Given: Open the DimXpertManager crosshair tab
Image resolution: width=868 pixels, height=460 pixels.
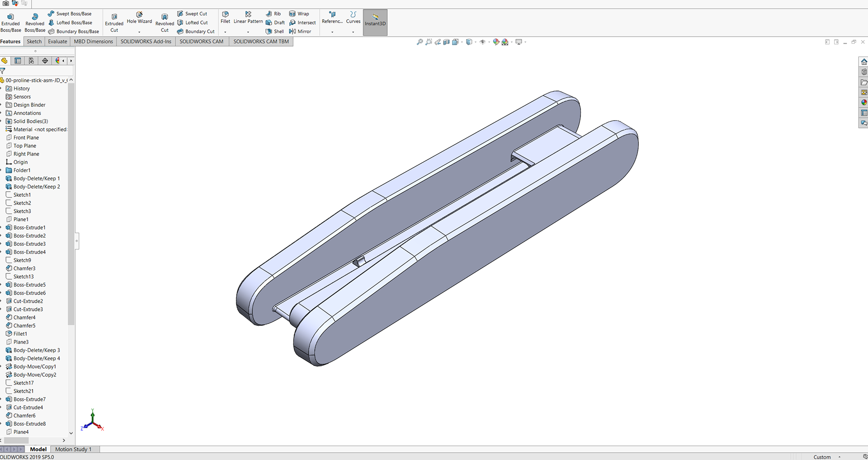Looking at the screenshot, I should 45,61.
